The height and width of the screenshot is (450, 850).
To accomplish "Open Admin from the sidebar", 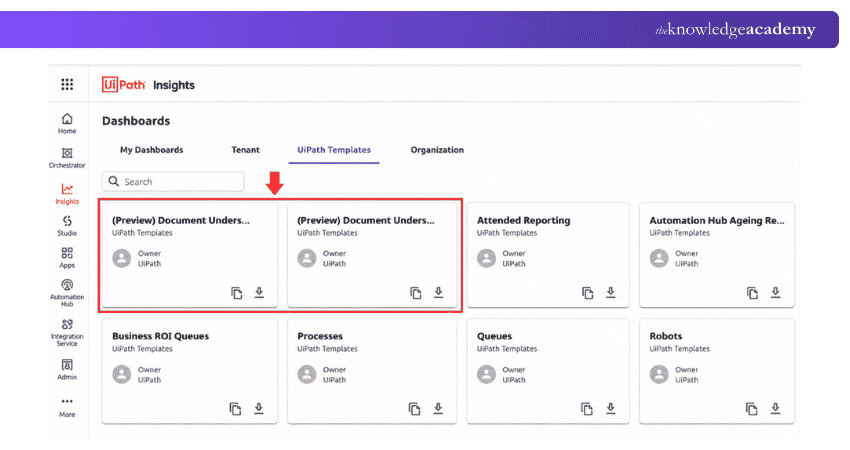I will 67,369.
